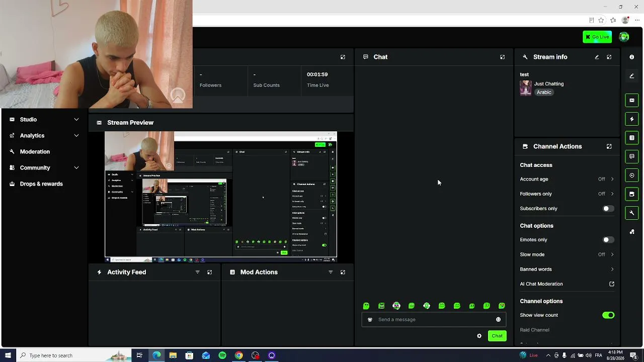Open Moderation in the left sidebar

coord(35,151)
